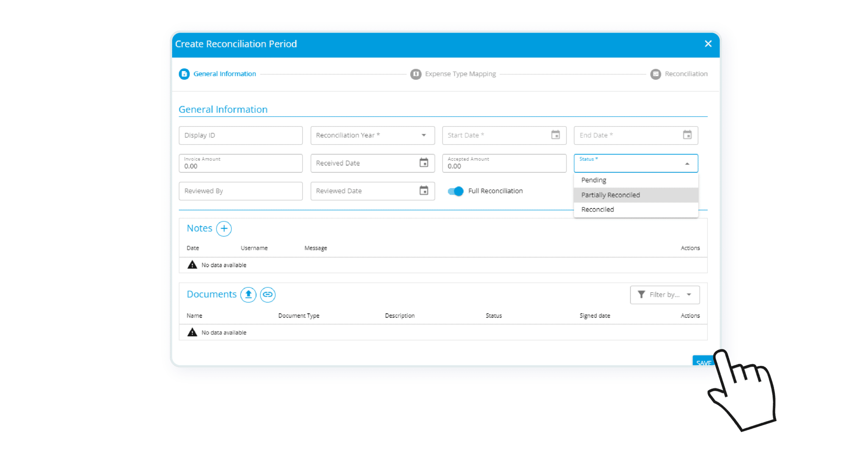
Task: Open the End Date calendar picker
Action: click(x=687, y=135)
